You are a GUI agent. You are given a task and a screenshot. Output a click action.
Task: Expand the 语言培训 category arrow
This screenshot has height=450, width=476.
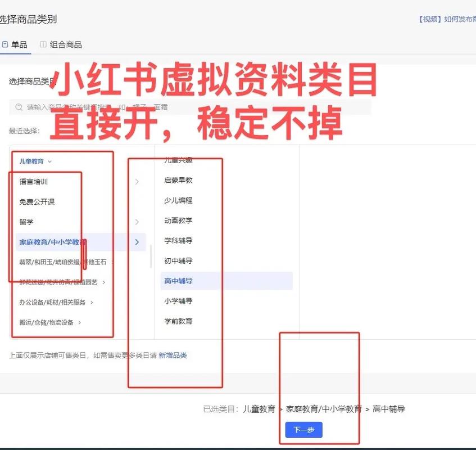point(137,182)
